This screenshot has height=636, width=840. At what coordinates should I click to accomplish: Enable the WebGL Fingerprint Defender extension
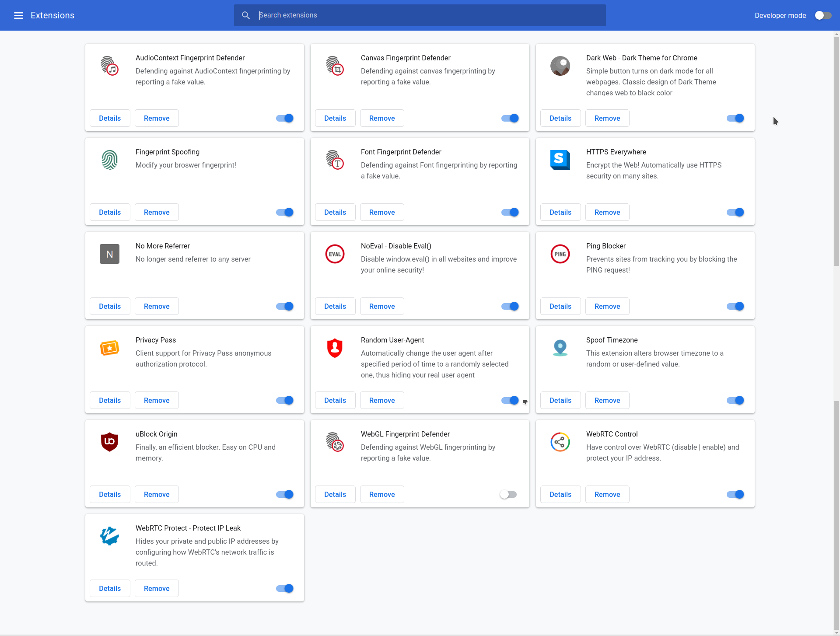[x=508, y=494]
